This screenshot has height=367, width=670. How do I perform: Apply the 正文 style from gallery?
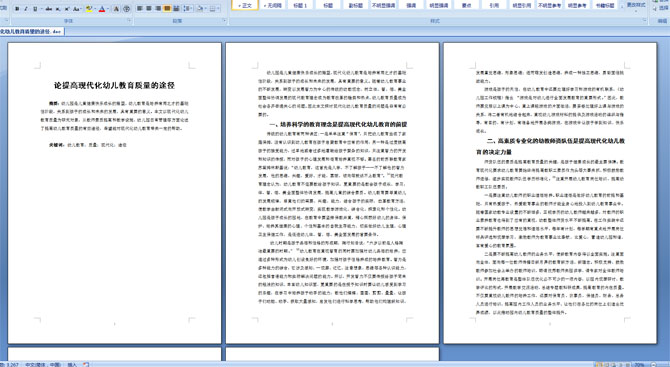(245, 6)
